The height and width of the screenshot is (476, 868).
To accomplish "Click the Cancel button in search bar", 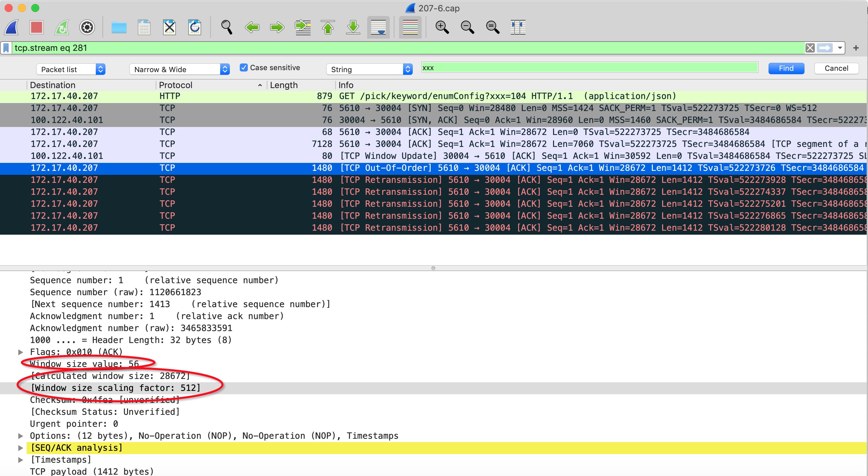I will click(836, 68).
